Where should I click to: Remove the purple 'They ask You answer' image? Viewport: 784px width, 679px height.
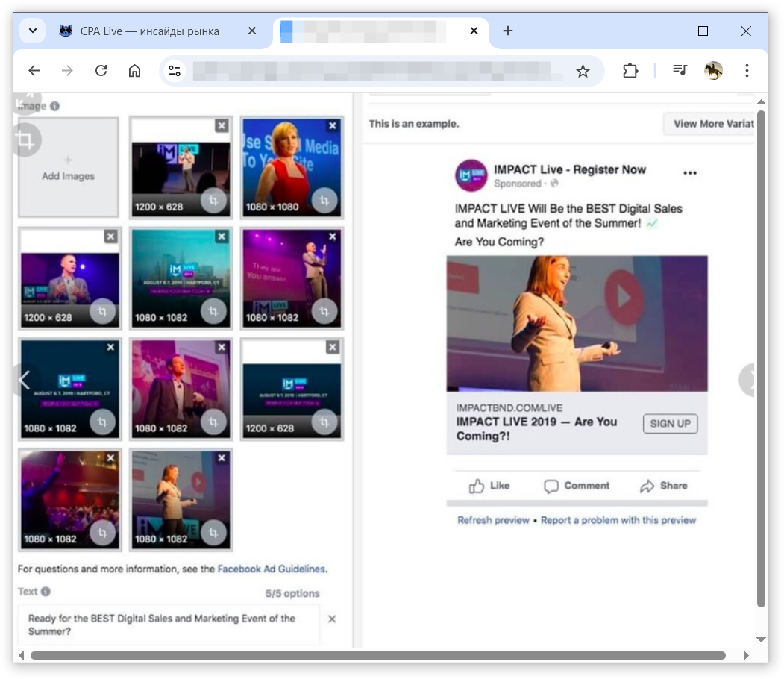click(x=333, y=237)
